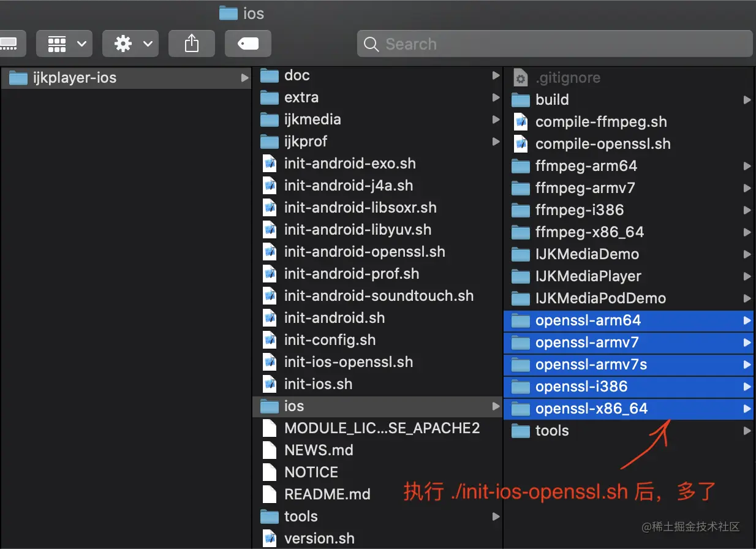Select init-android-prof.sh file
Viewport: 756px width, 549px height.
pyautogui.click(x=377, y=274)
